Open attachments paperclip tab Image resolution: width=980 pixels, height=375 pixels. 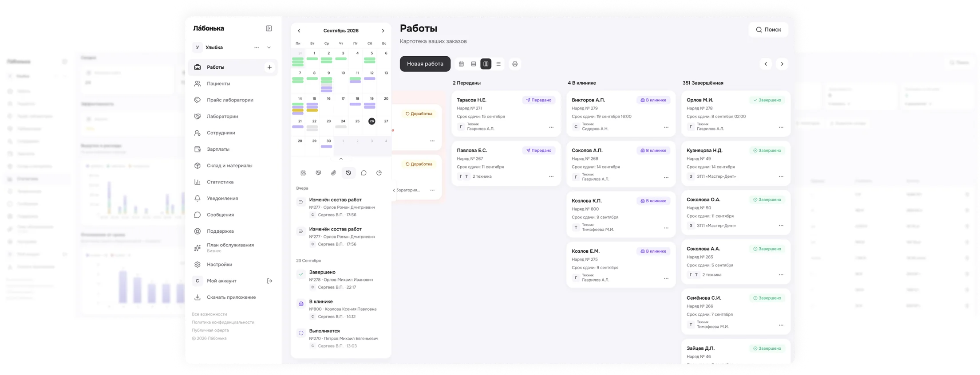point(333,173)
